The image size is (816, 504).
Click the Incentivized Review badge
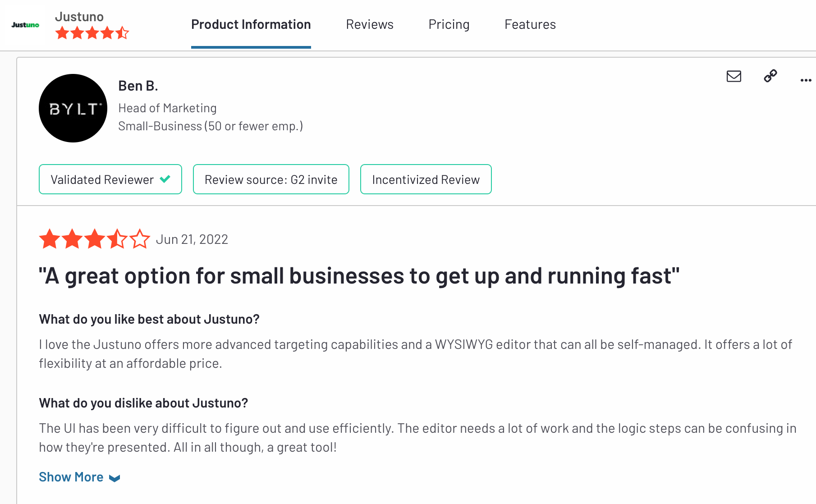(x=426, y=179)
